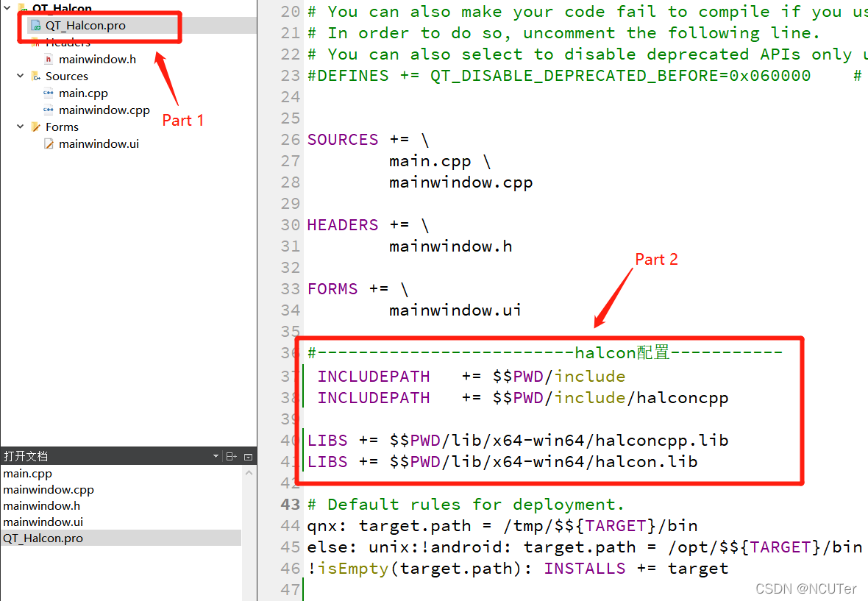Switch to main.cpp in open documents list

coord(28,474)
